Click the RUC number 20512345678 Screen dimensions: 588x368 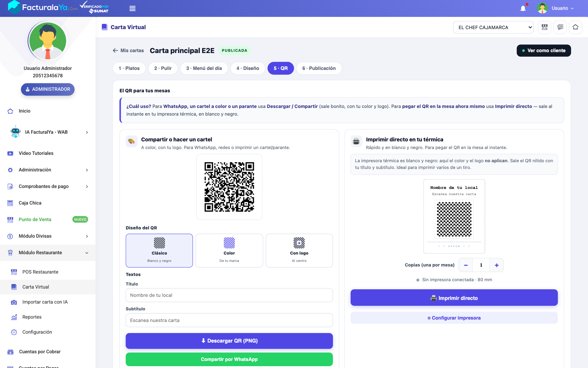(x=48, y=76)
